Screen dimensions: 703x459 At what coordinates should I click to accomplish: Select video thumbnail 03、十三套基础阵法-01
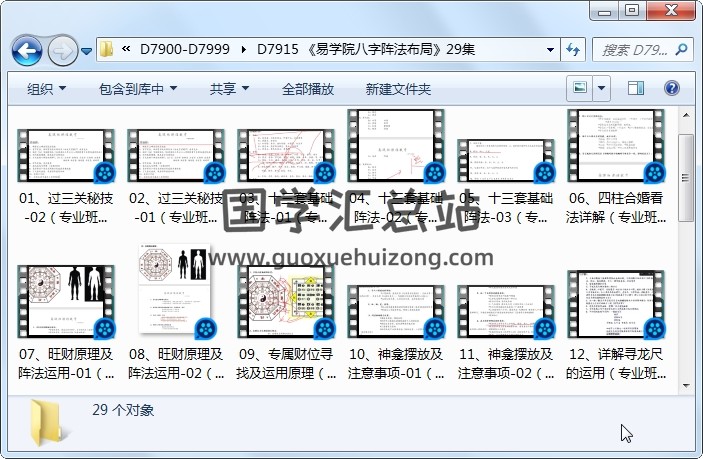click(x=286, y=156)
